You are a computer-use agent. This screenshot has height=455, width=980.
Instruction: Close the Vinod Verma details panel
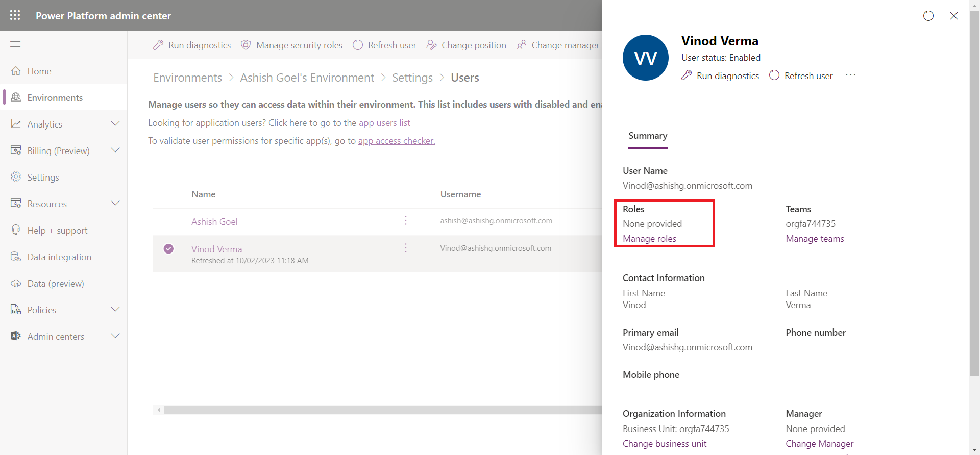pos(953,16)
